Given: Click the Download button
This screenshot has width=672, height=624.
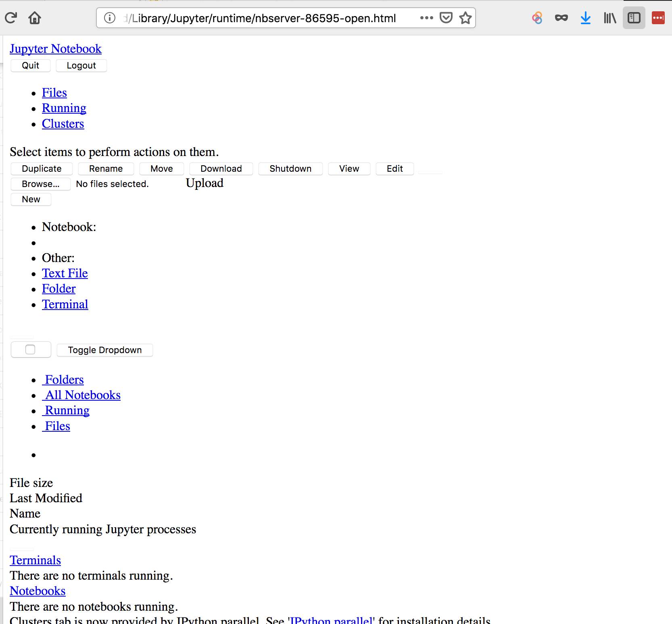Looking at the screenshot, I should pyautogui.click(x=221, y=169).
